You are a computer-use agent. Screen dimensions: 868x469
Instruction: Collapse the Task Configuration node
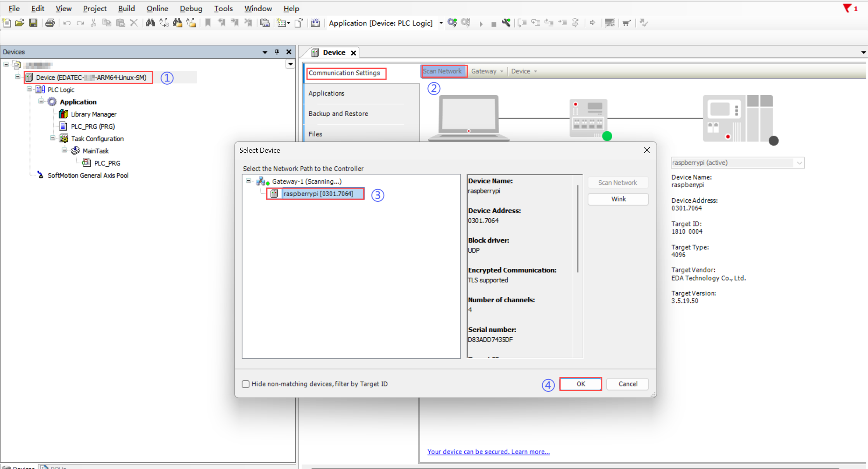[52, 138]
